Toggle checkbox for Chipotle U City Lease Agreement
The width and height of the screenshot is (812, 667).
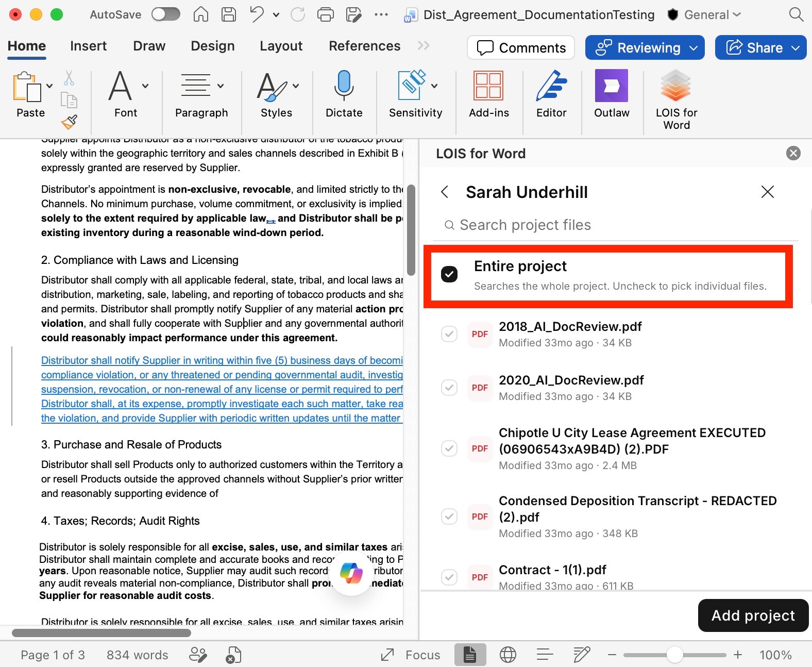coord(449,448)
